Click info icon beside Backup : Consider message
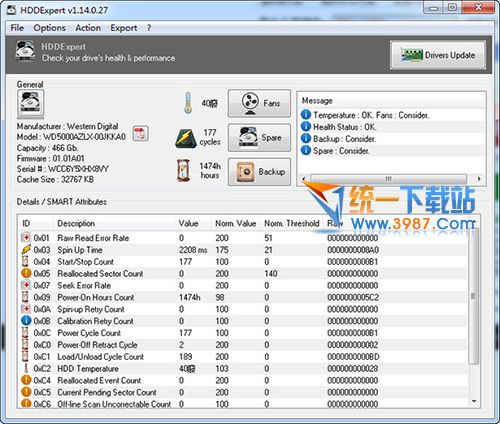This screenshot has height=424, width=500. (306, 138)
